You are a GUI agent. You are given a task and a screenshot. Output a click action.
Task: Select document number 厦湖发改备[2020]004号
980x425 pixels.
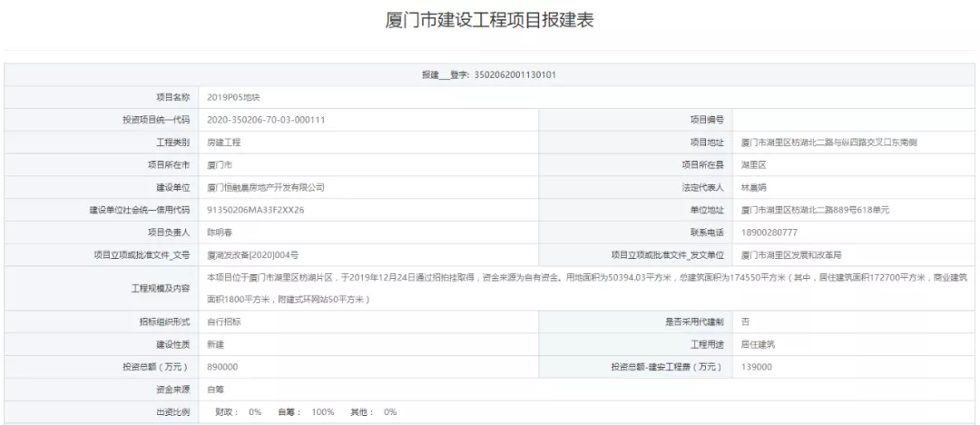pyautogui.click(x=253, y=255)
